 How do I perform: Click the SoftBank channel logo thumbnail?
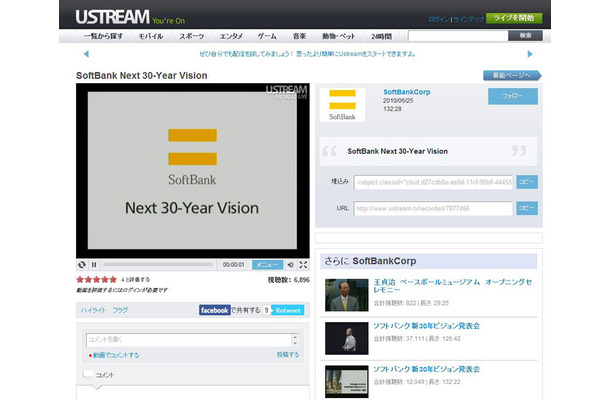point(342,105)
